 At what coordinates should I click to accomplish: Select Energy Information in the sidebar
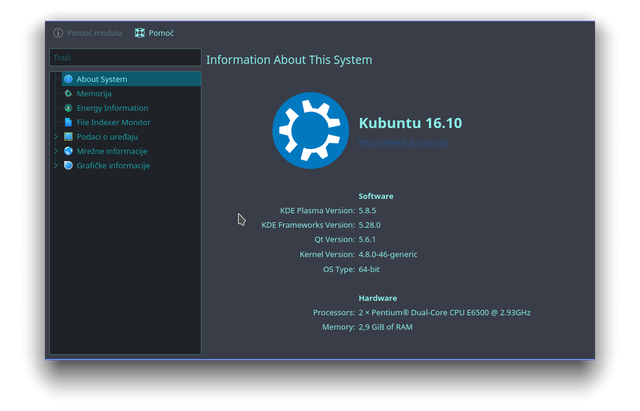(112, 108)
